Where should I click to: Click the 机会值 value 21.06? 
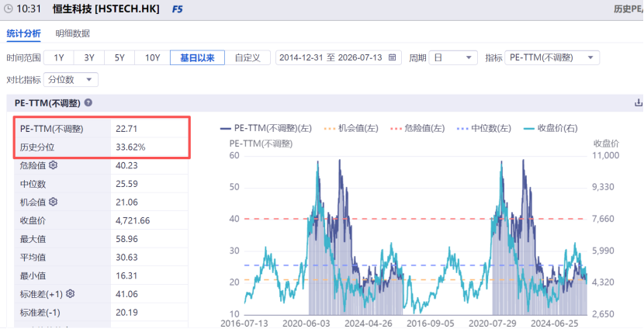point(126,202)
